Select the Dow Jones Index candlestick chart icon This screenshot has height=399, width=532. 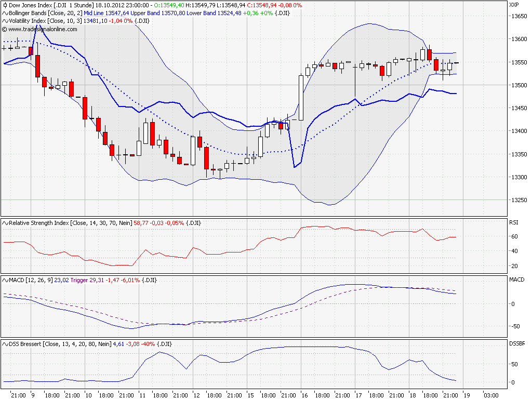point(5,4)
